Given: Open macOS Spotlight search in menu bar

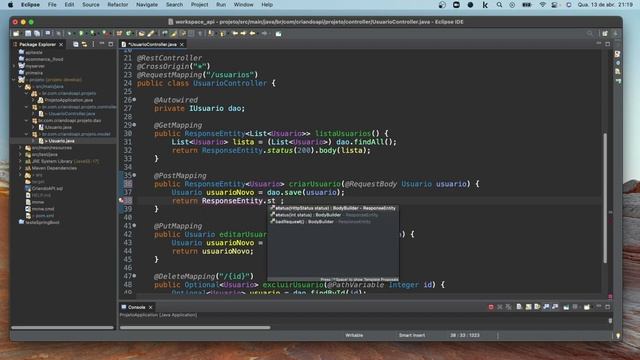Looking at the screenshot, I should click(x=499, y=4).
